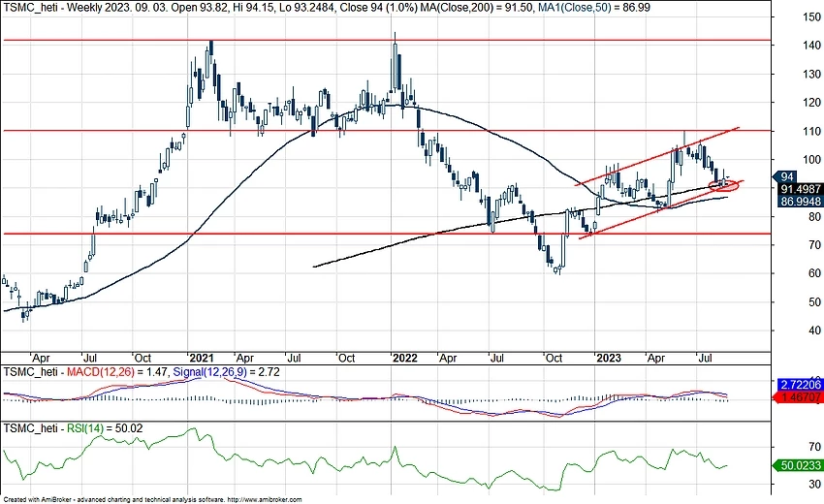Click the 91.4987 MA200 value label
Screen dimensions: 824x504
click(x=800, y=189)
